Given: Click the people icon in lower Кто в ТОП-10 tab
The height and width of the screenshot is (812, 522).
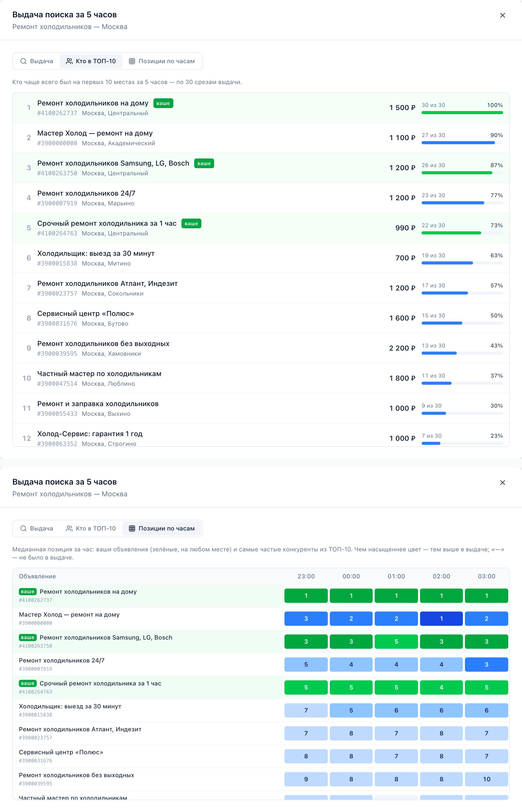Looking at the screenshot, I should point(69,528).
